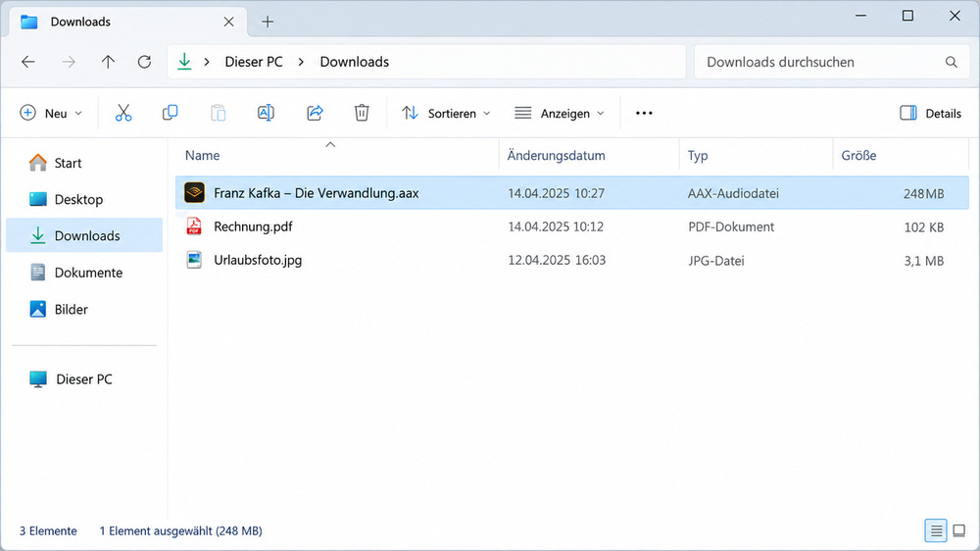Toggle the Details pane
Viewport: 980px width, 551px height.
coord(931,113)
